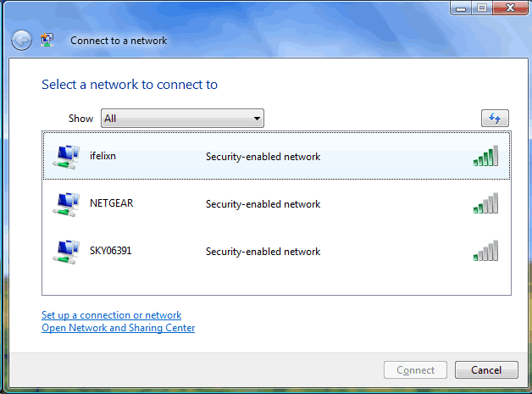Click the refresh network list button
532x394 pixels.
pyautogui.click(x=494, y=119)
